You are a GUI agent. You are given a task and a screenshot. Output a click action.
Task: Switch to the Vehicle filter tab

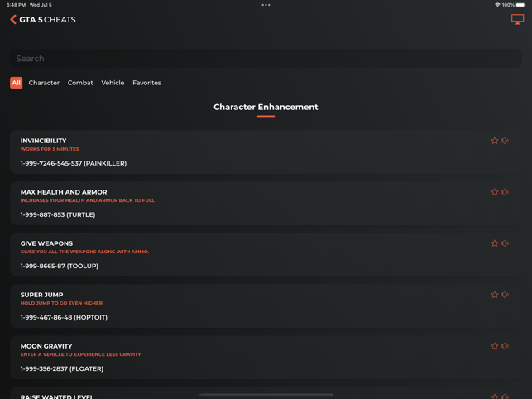point(113,83)
